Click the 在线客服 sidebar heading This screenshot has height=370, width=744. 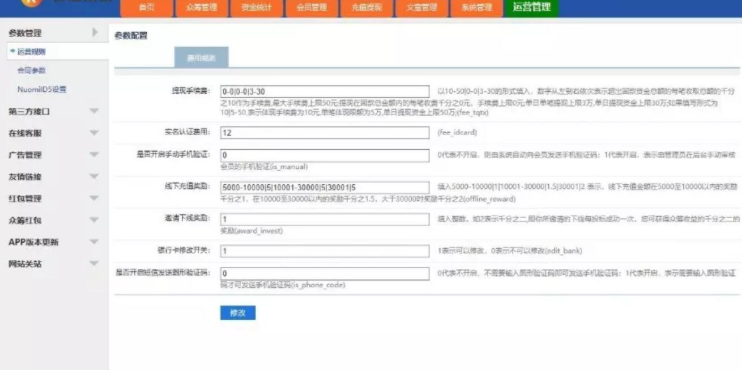click(25, 133)
